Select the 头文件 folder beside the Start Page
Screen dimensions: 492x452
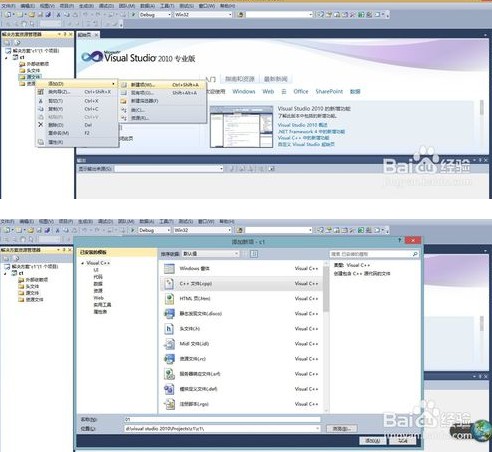[x=30, y=70]
